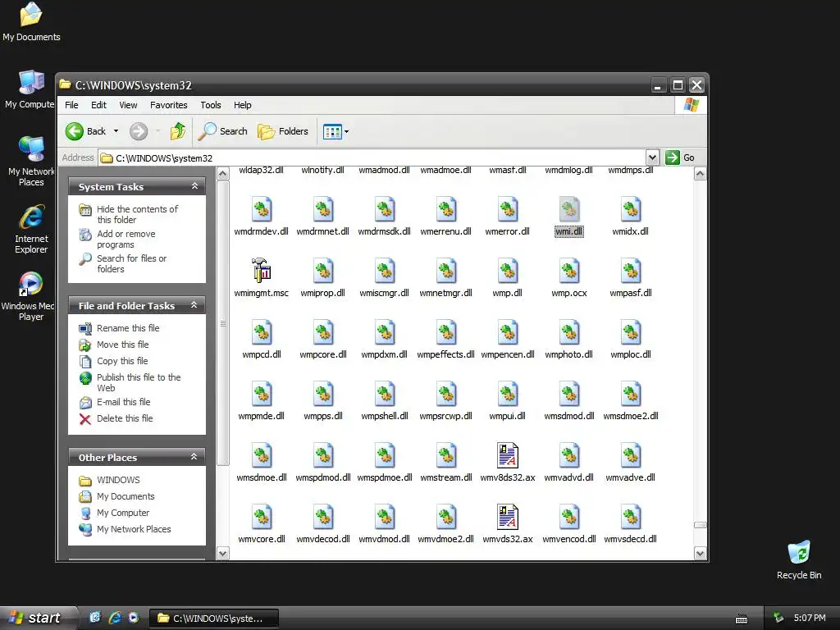840x630 pixels.
Task: Go to My Network Places in Other Places
Action: [134, 529]
